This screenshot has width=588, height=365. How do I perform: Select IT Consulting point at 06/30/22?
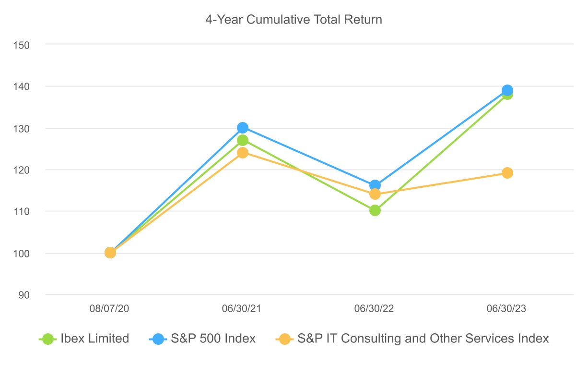pyautogui.click(x=375, y=194)
